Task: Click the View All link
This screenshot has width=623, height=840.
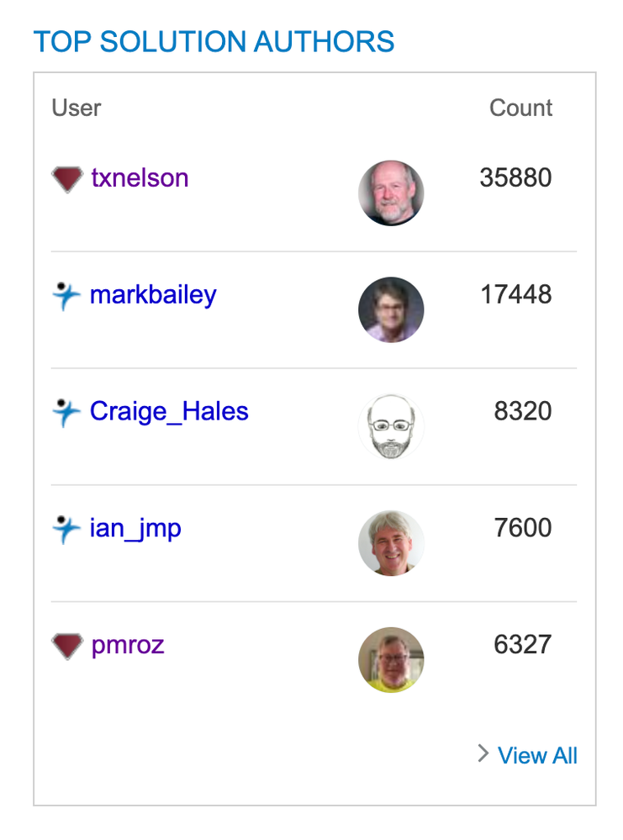Action: point(538,755)
